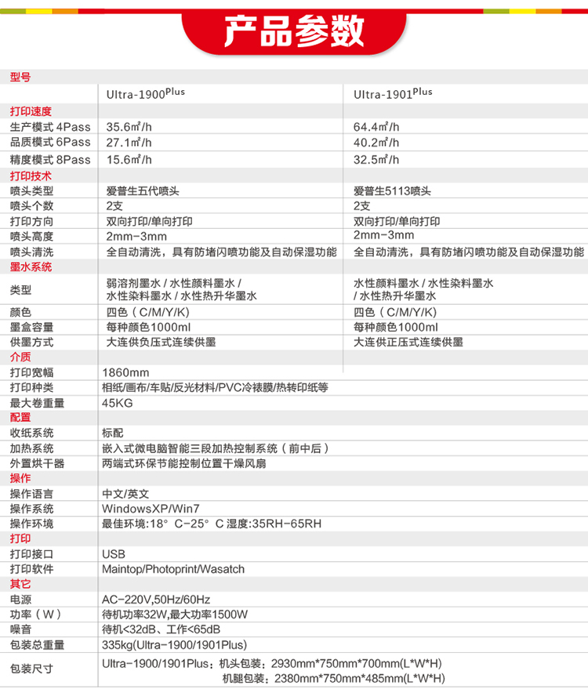
Task: Click the 64.4㎡/h production speed value
Action: pyautogui.click(x=376, y=127)
